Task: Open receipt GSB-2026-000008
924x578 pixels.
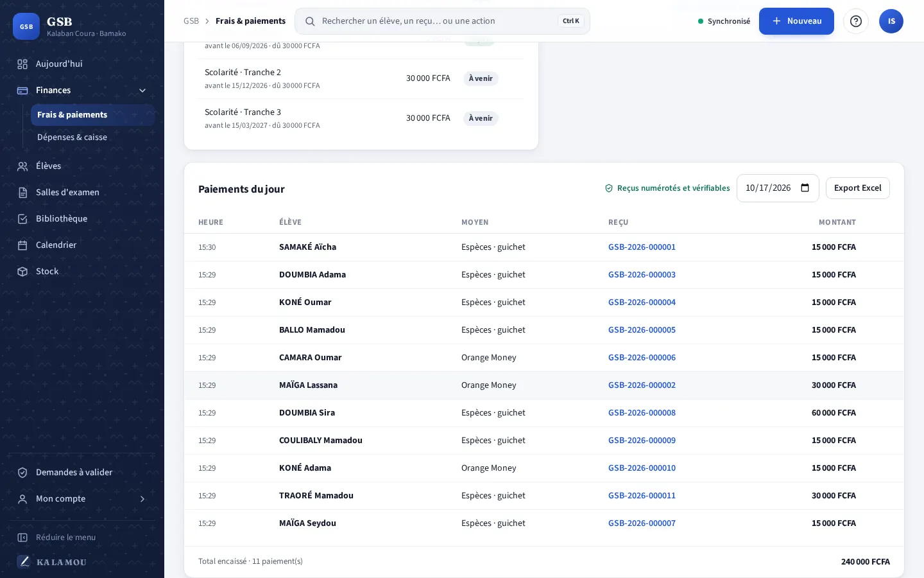Action: pyautogui.click(x=642, y=413)
